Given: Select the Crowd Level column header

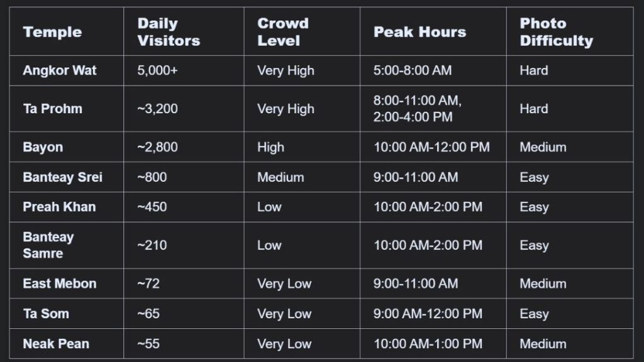Looking at the screenshot, I should (x=282, y=32).
